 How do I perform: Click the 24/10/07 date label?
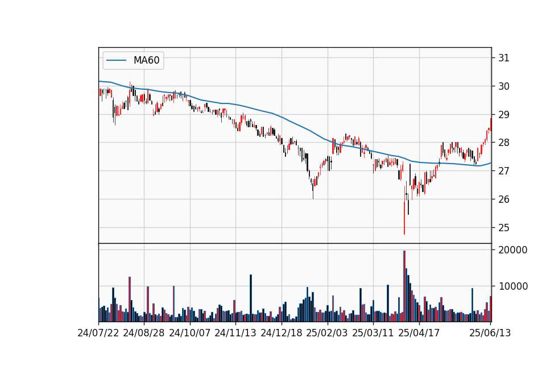[190, 333]
